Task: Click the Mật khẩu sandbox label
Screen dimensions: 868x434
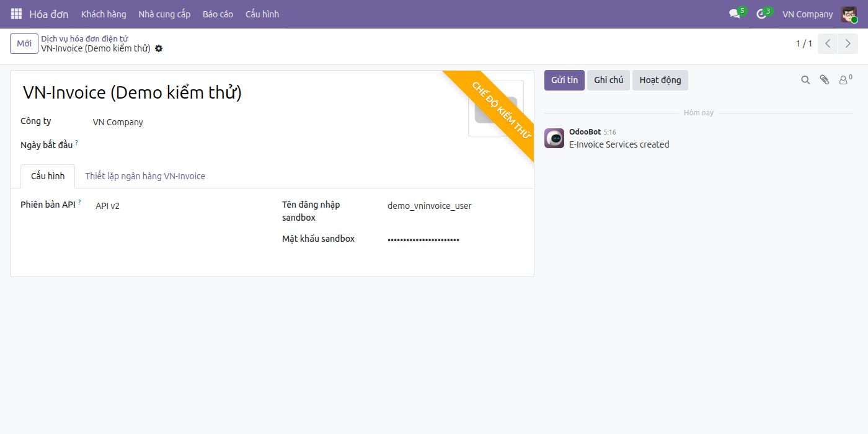Action: pos(318,239)
